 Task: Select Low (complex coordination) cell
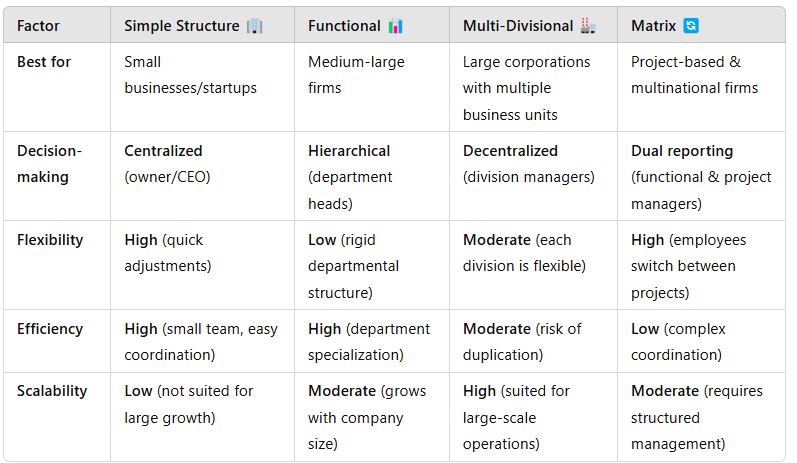678,342
